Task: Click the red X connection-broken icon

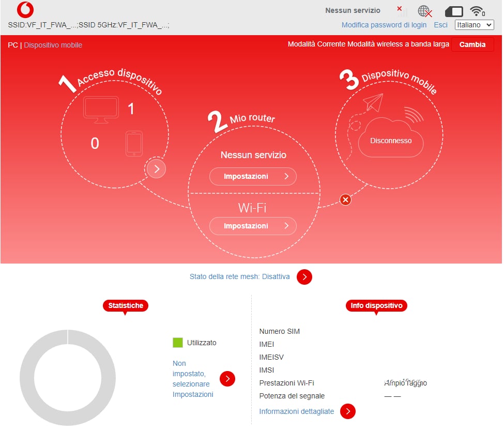Action: pos(345,200)
